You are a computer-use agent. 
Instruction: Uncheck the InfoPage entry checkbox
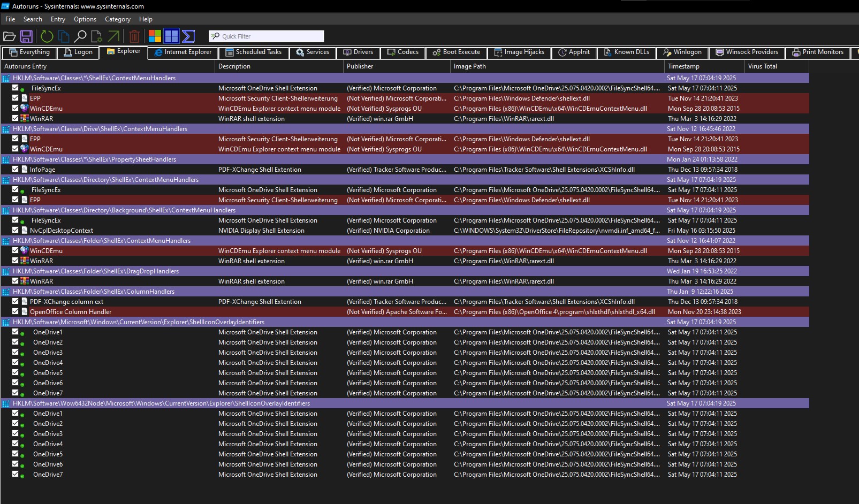(16, 169)
